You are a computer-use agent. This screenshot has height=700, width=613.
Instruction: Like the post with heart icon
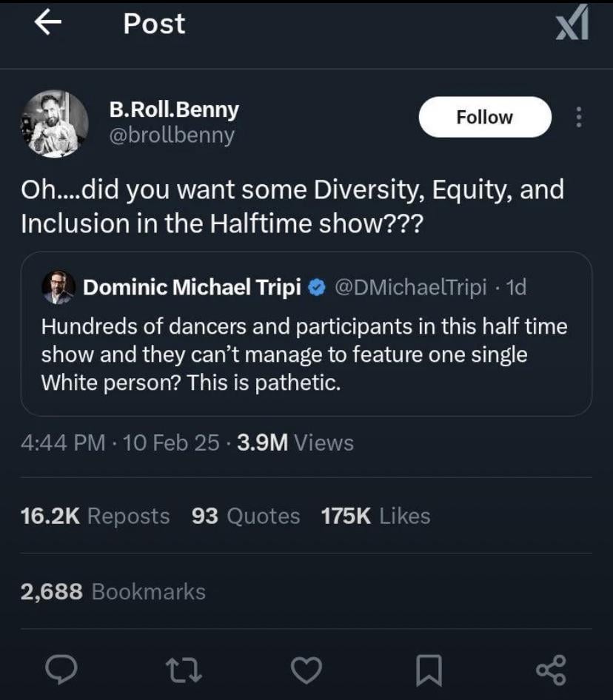306,670
